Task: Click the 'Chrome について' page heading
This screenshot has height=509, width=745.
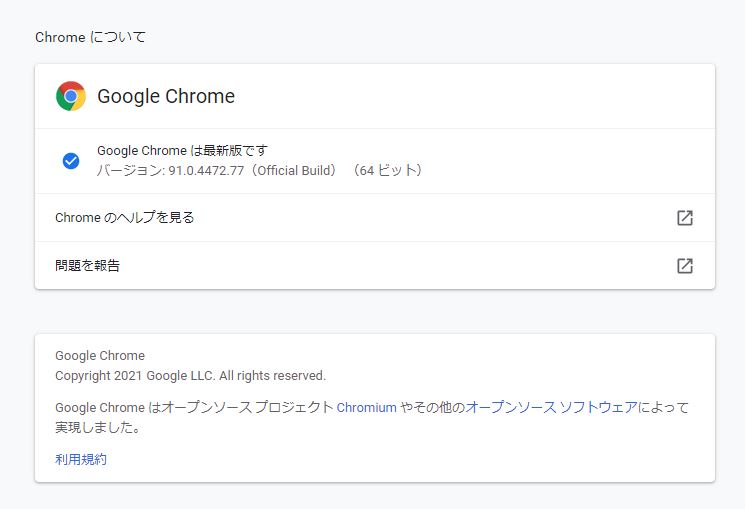Action: tap(90, 37)
